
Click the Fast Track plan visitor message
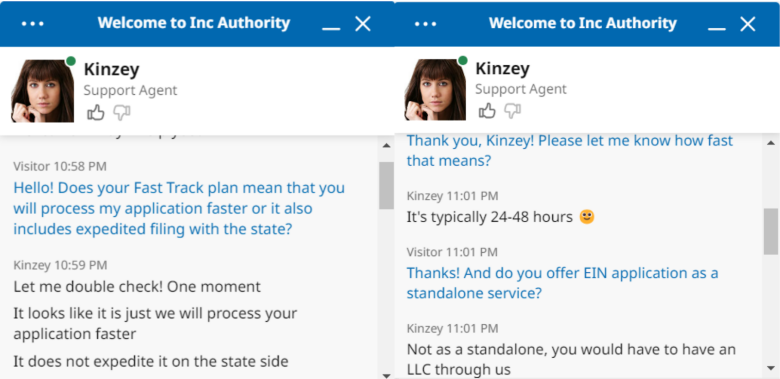tap(179, 208)
